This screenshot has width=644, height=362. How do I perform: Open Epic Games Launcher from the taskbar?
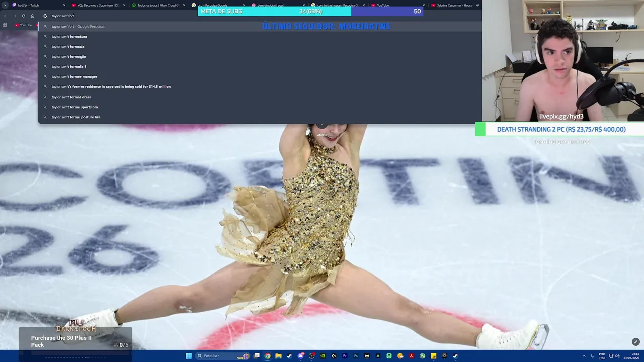pos(444,356)
